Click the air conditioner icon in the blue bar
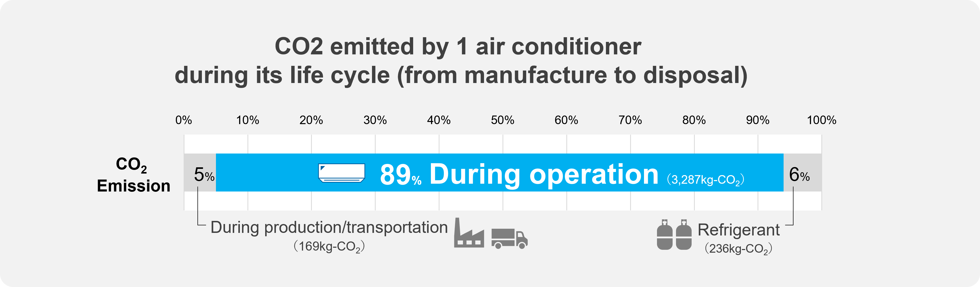 (341, 173)
